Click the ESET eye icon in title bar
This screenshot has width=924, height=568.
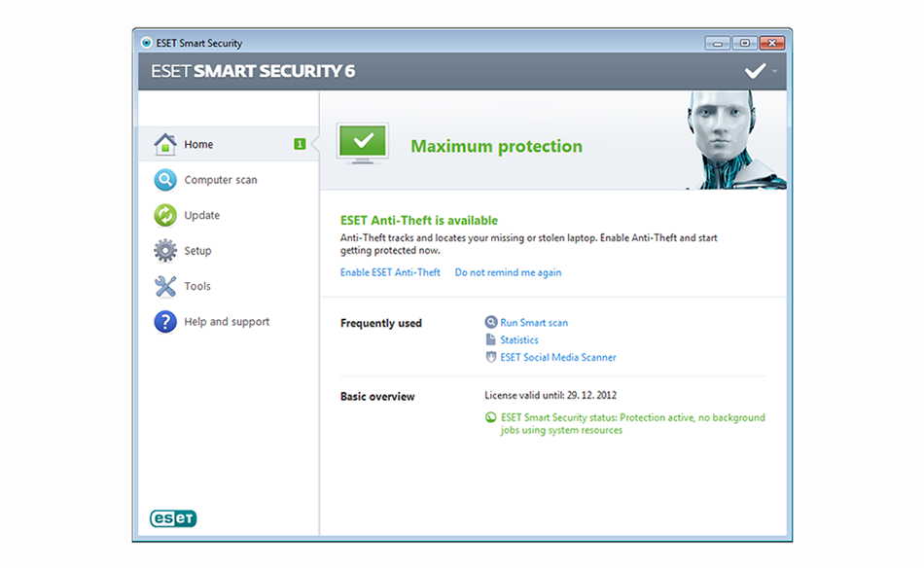pyautogui.click(x=147, y=43)
